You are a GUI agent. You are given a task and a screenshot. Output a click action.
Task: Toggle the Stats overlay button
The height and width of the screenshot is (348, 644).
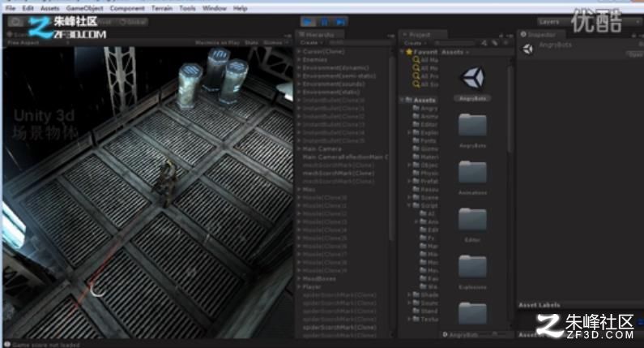tap(251, 43)
